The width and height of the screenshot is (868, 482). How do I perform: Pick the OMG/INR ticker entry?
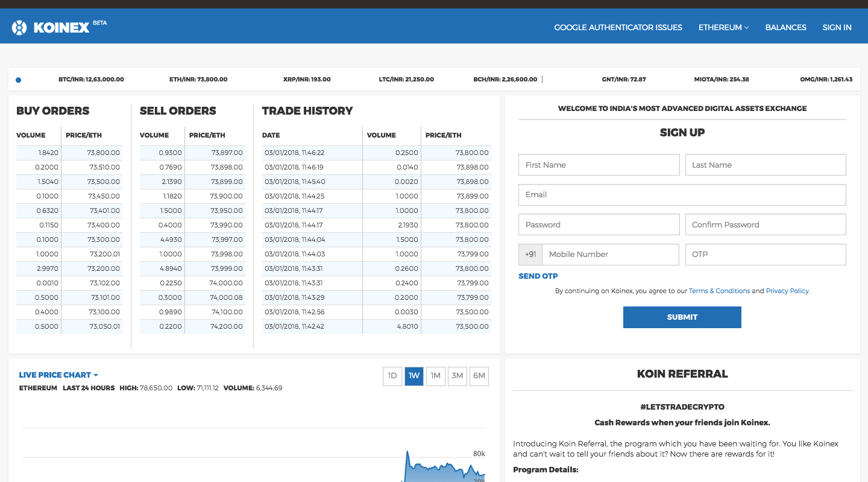826,79
